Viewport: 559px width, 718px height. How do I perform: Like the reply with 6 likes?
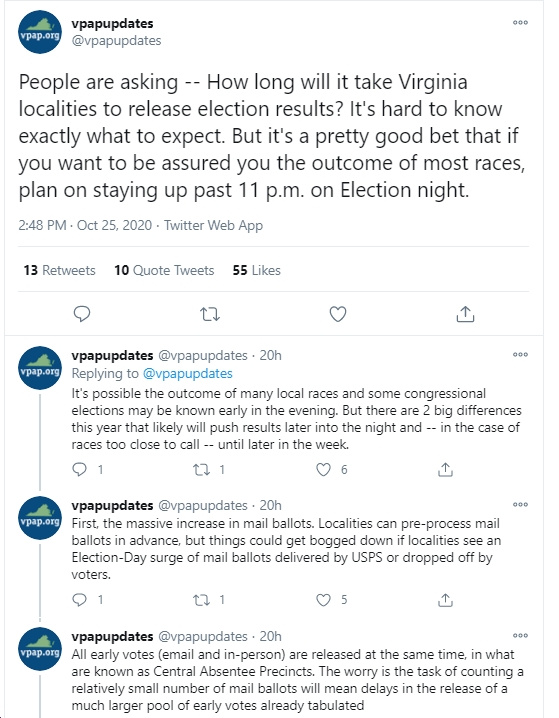tap(323, 469)
